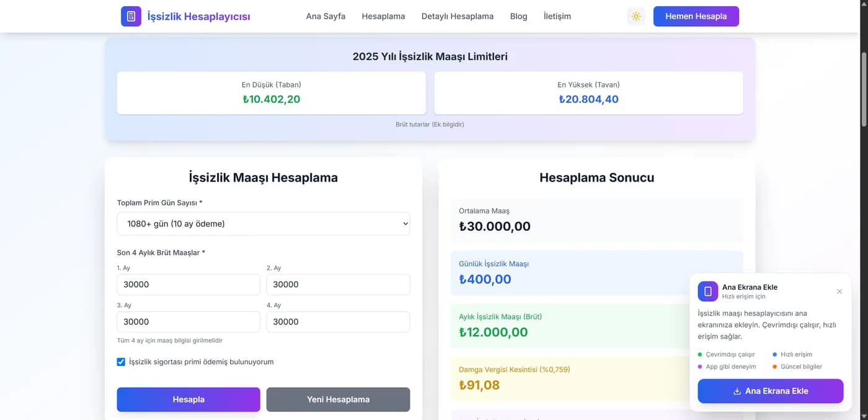Click the Çevrimdışı çalışır feature text
Viewport: 868px width, 420px height.
click(x=730, y=354)
